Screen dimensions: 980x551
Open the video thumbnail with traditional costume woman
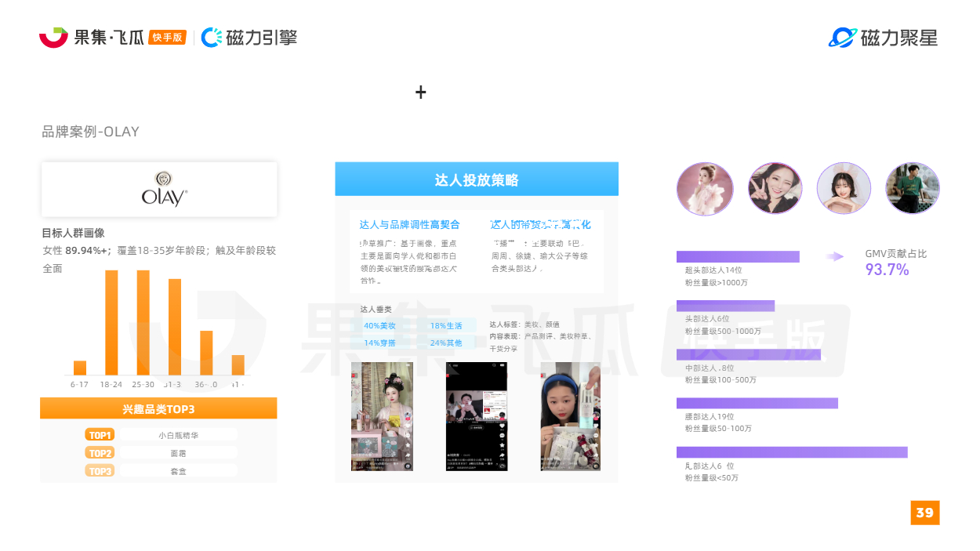382,416
